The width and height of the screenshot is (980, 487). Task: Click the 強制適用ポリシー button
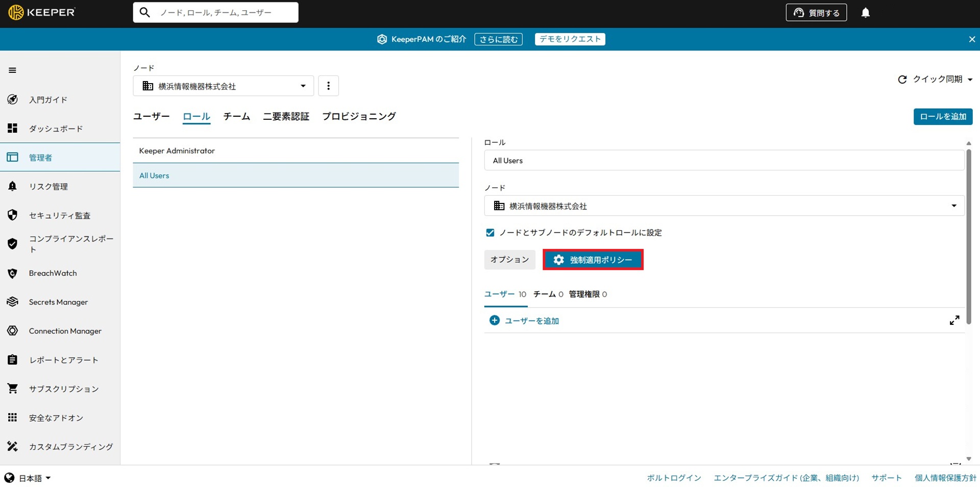[593, 260]
